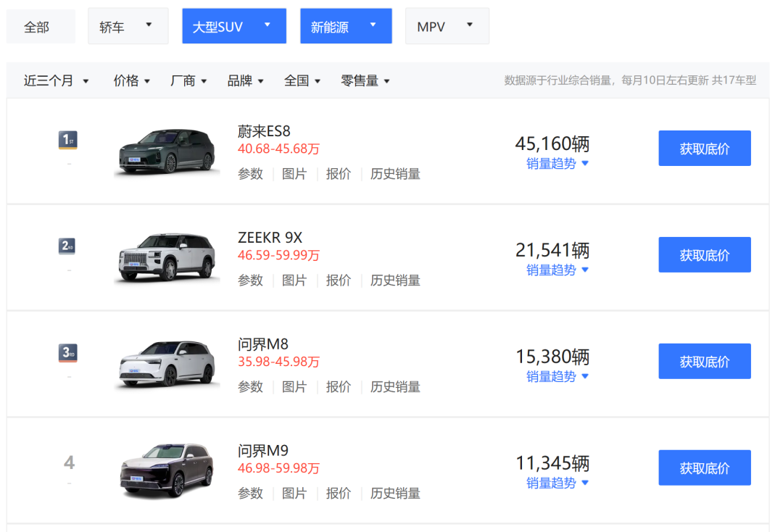Open the 品牌 filter dropdown
This screenshot has width=783, height=532.
coord(245,80)
